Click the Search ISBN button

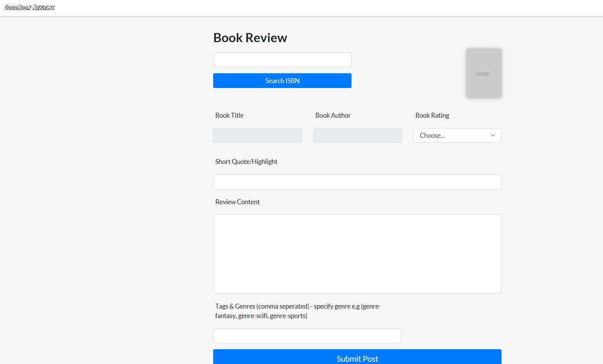coord(282,80)
